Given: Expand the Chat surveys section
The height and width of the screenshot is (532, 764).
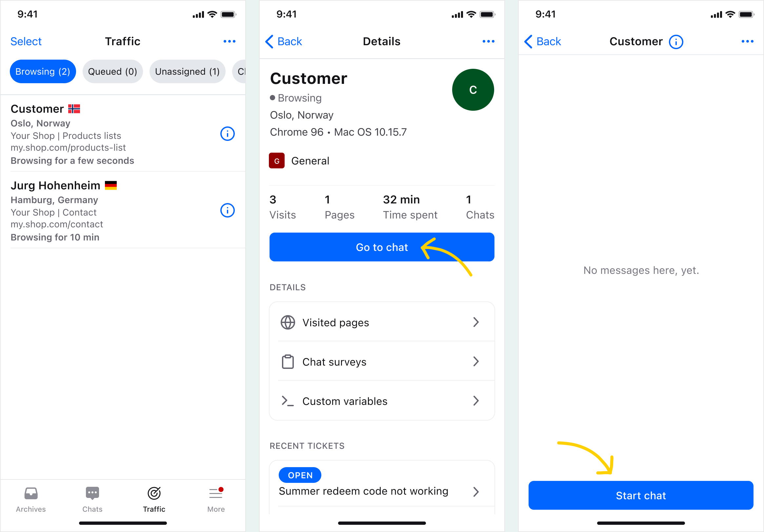Looking at the screenshot, I should pyautogui.click(x=381, y=361).
